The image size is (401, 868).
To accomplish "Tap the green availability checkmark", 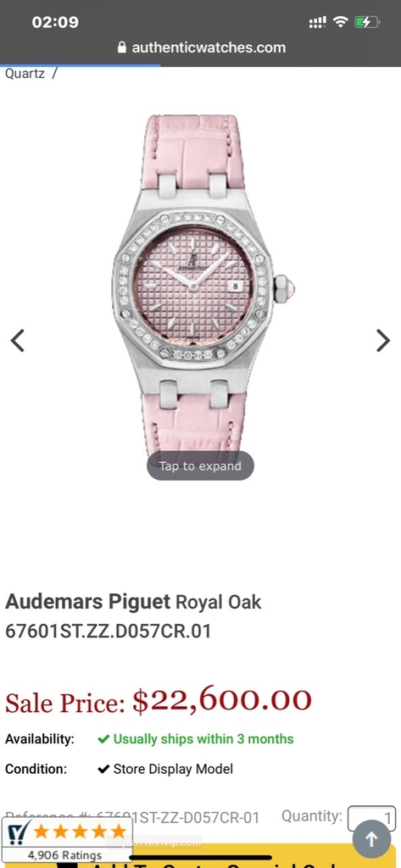I will click(103, 739).
